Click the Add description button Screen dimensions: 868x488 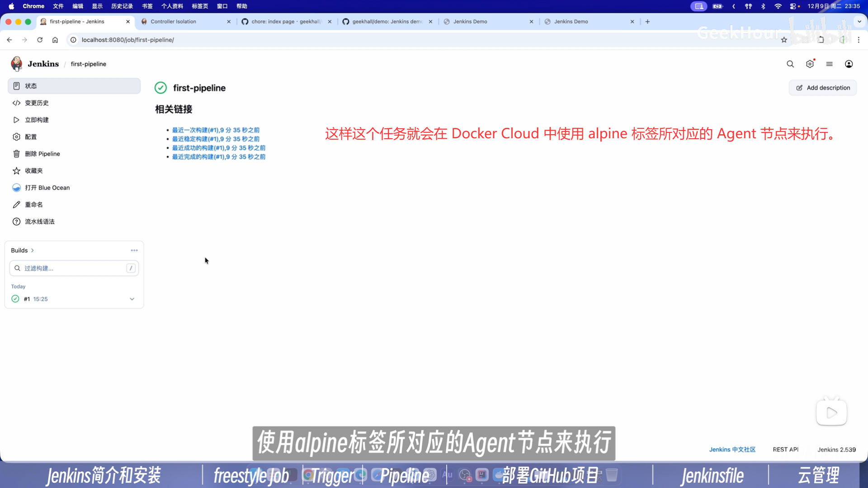(x=823, y=88)
